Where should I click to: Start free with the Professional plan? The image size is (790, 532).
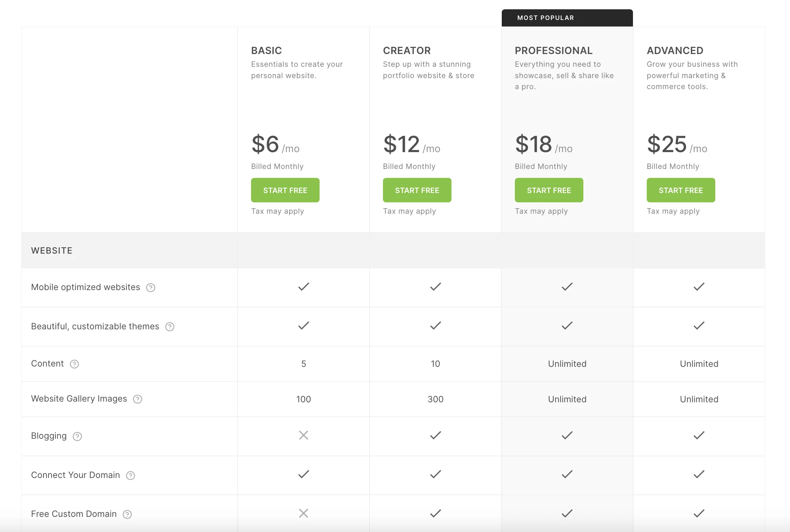[549, 190]
